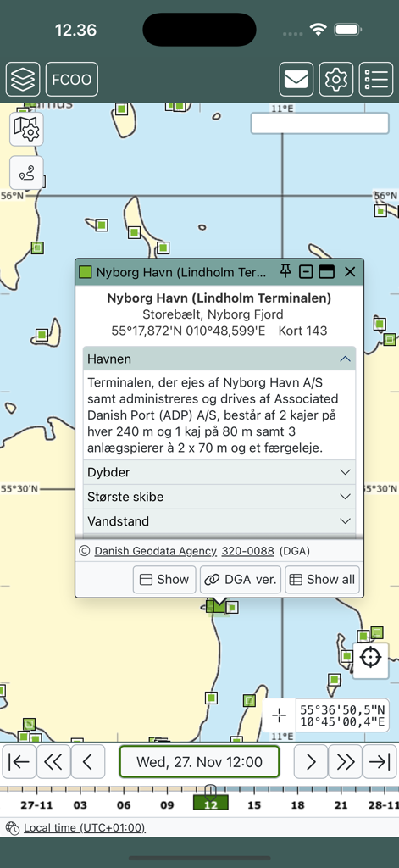Viewport: 399px width, 868px height.
Task: Expand the Største skibe section
Action: [219, 497]
